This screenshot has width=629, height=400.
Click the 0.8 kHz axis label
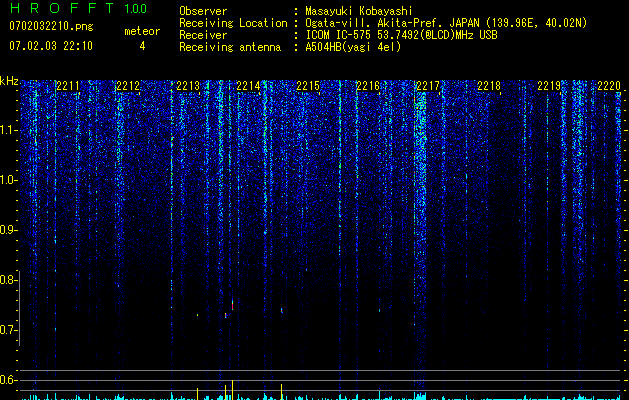pyautogui.click(x=9, y=280)
